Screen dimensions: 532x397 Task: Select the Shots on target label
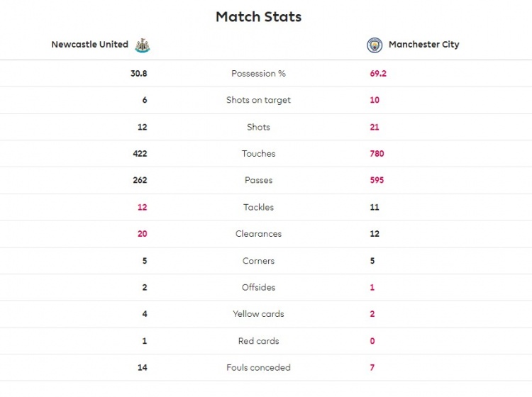(258, 100)
